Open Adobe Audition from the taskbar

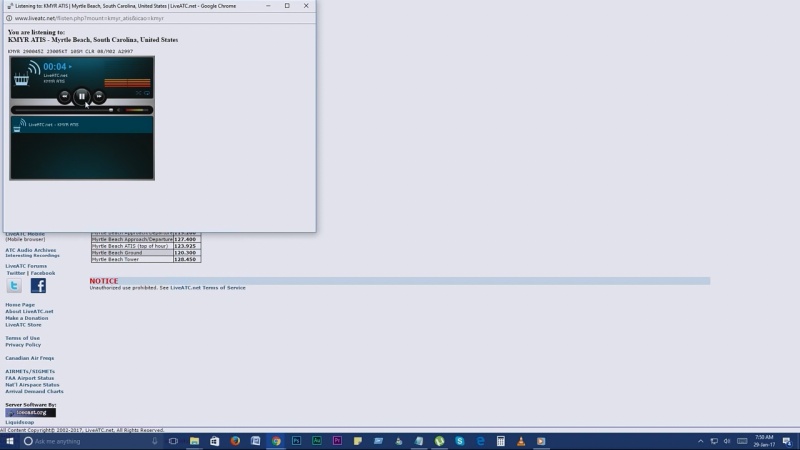pyautogui.click(x=317, y=441)
